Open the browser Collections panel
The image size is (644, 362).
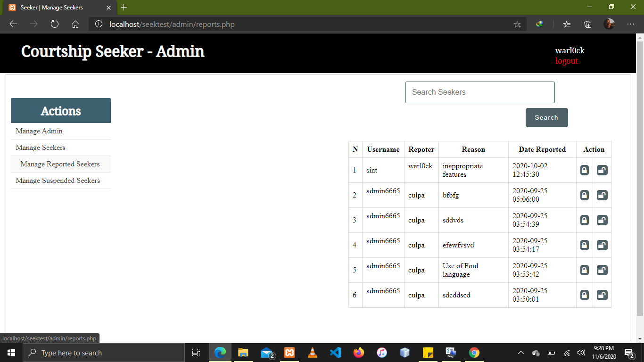pyautogui.click(x=588, y=24)
